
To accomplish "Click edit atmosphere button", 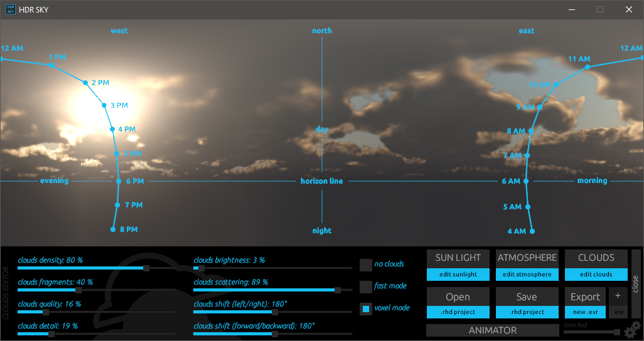I will pyautogui.click(x=527, y=275).
